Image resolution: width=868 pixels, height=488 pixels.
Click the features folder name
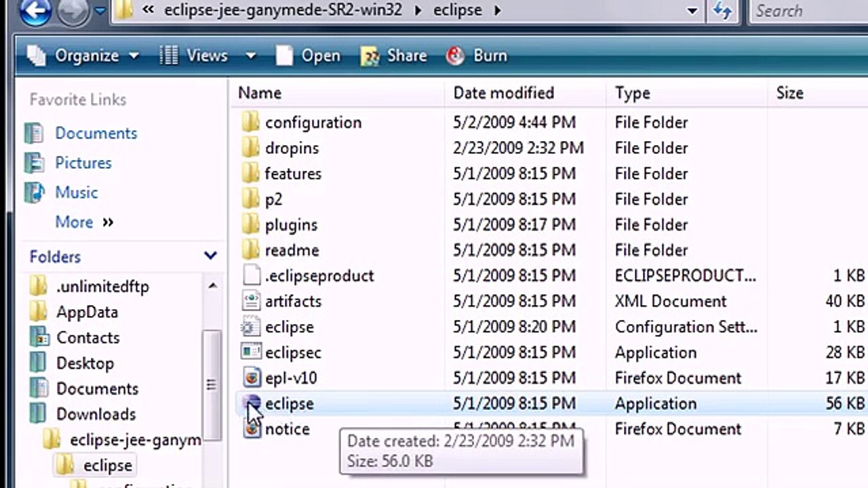293,174
